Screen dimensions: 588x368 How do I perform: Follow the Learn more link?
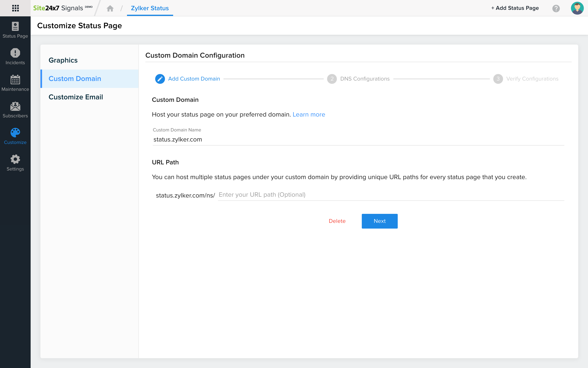(x=308, y=114)
